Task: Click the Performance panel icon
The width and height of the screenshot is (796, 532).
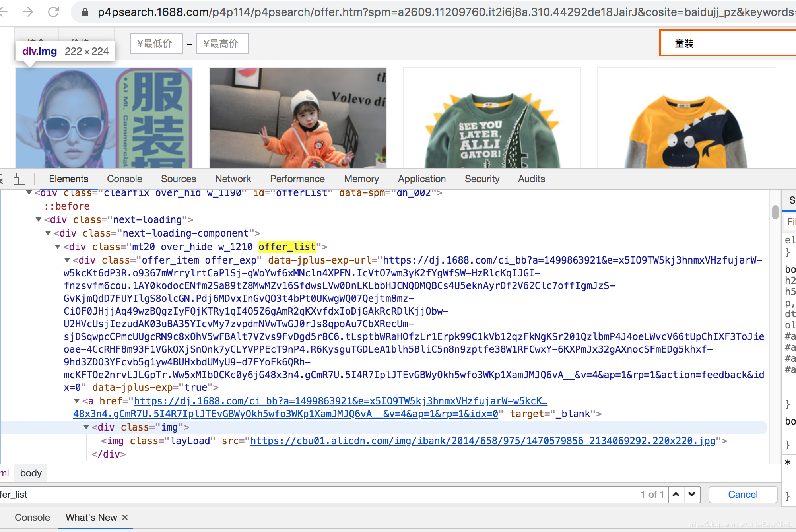Action: (x=296, y=178)
